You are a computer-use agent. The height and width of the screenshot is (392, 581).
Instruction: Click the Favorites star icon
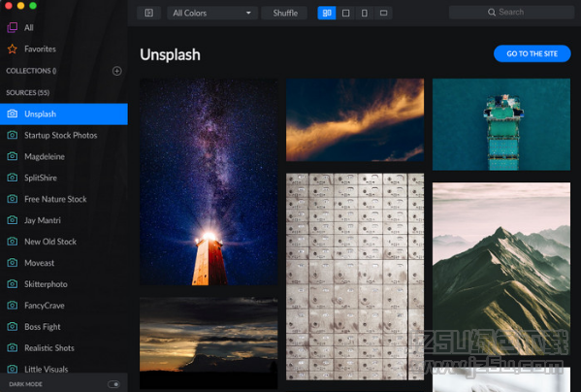(13, 49)
